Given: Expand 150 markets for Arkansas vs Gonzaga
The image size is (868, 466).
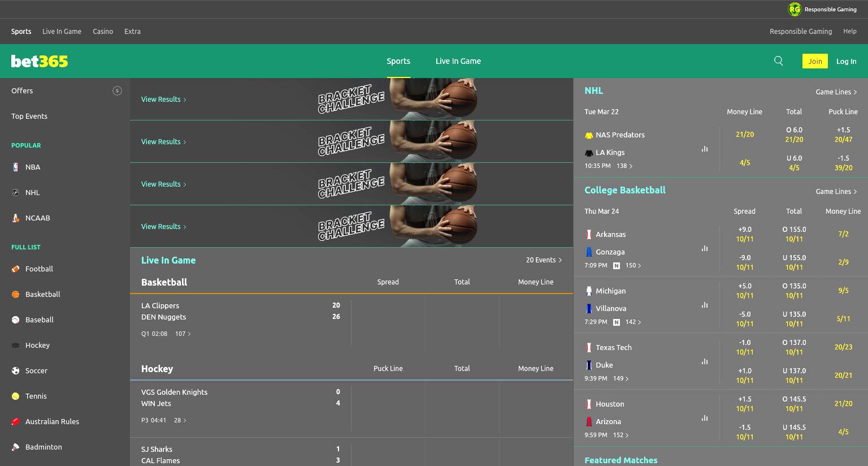Looking at the screenshot, I should point(633,265).
